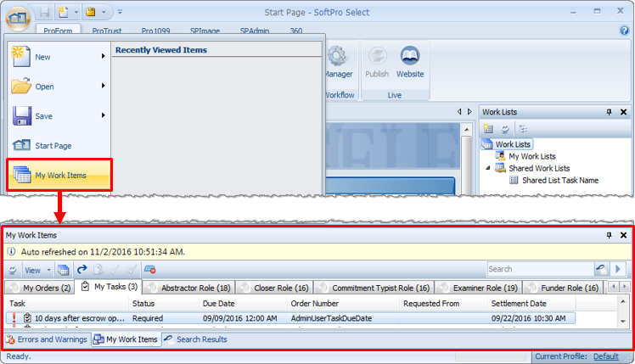The width and height of the screenshot is (635, 364).
Task: Collapse the Shared Work Lists tree node
Action: 488,168
